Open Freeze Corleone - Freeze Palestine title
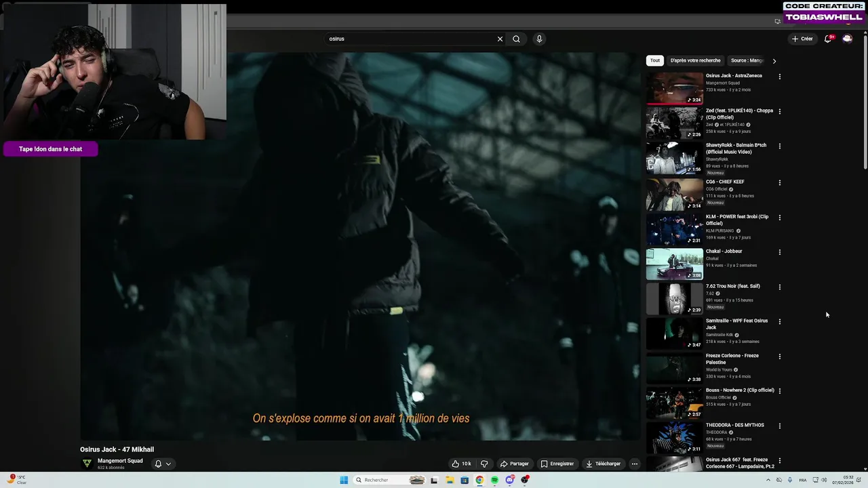The height and width of the screenshot is (488, 868). (x=732, y=359)
